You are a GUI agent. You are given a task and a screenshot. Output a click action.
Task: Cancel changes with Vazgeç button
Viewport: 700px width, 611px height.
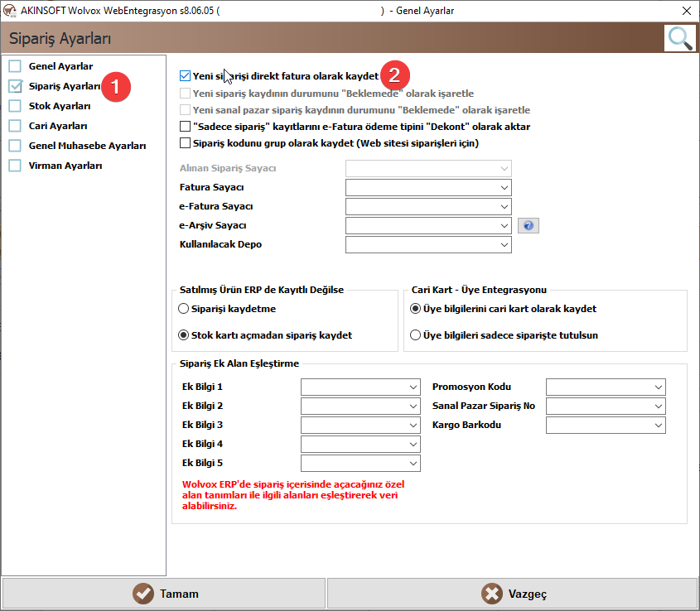tap(513, 594)
